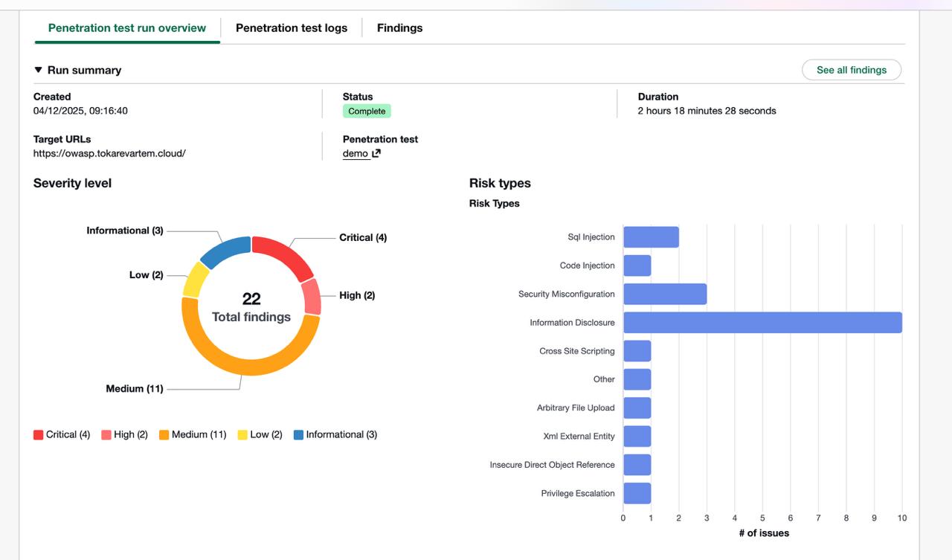Click the external link icon beside demo
The width and height of the screenshot is (952, 560).
[x=376, y=153]
